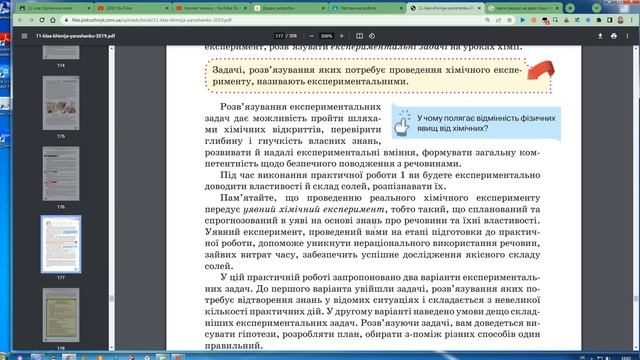Open a new browser tab
640x360 pixels.
pos(570,8)
